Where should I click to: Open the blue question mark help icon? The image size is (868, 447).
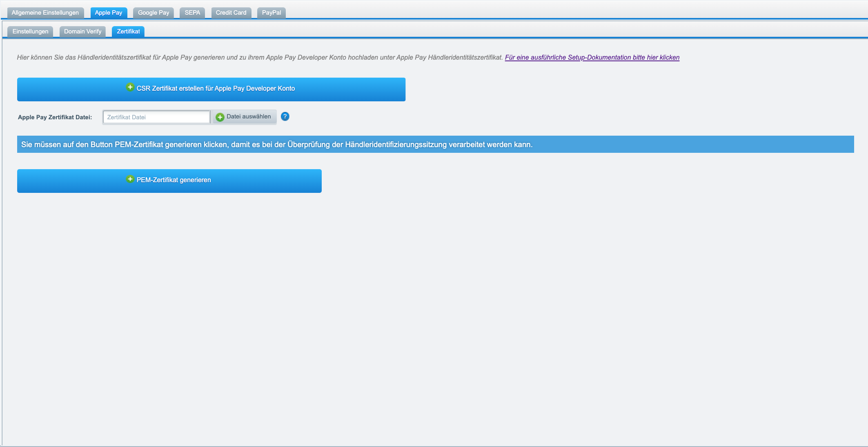click(285, 116)
